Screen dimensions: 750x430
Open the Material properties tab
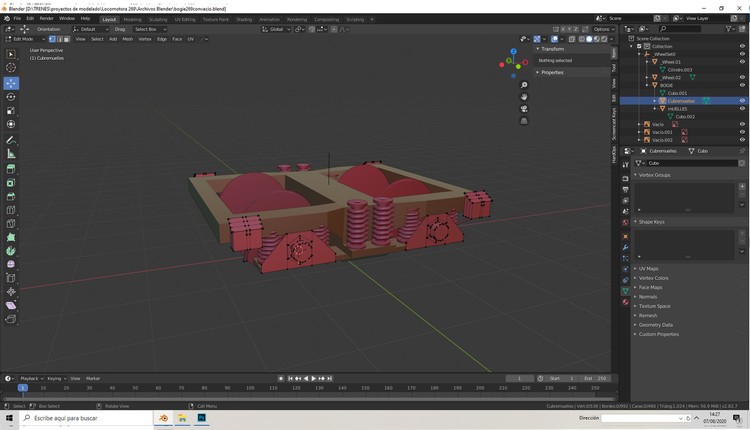625,302
